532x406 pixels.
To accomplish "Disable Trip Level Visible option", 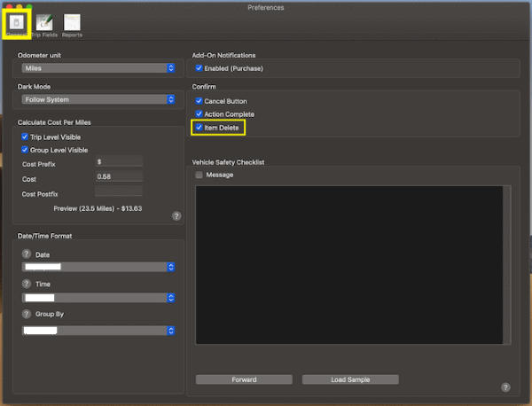I will point(26,137).
